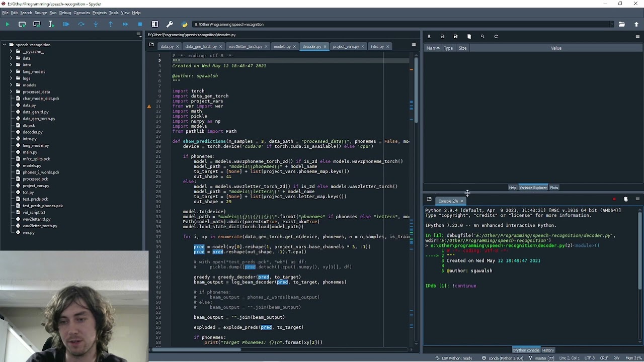Click browse tabs icon in console pane
The height and width of the screenshot is (362, 644).
(x=429, y=199)
